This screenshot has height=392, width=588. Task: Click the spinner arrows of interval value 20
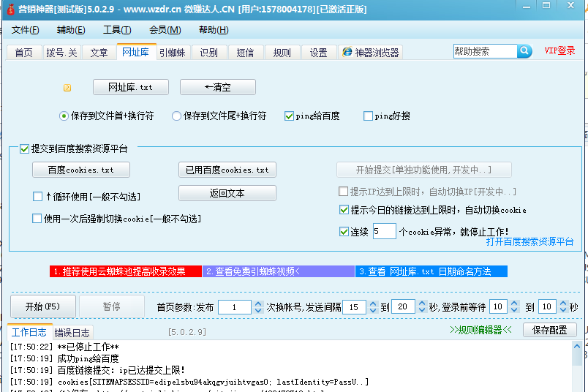pos(422,307)
